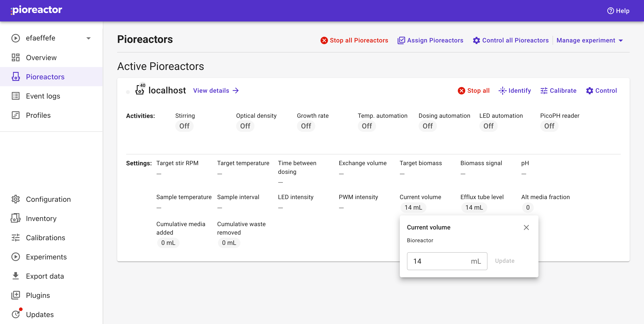Open Updates page
This screenshot has width=644, height=324.
pos(40,315)
